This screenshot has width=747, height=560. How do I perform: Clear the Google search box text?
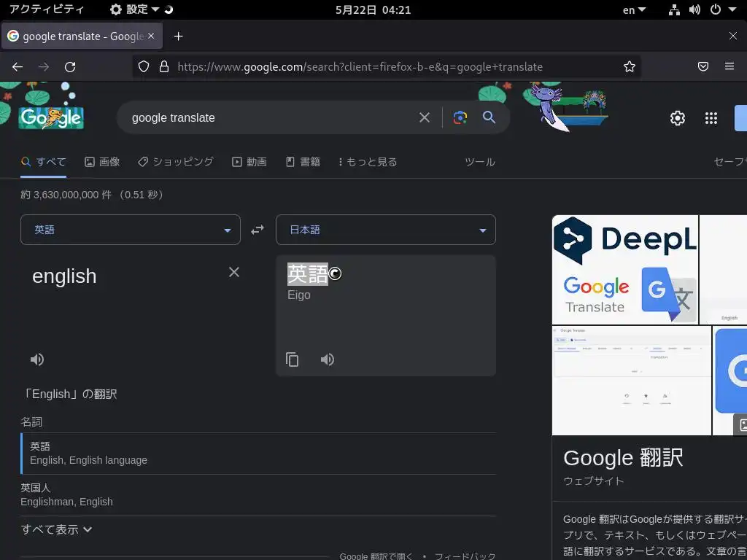[x=424, y=117]
